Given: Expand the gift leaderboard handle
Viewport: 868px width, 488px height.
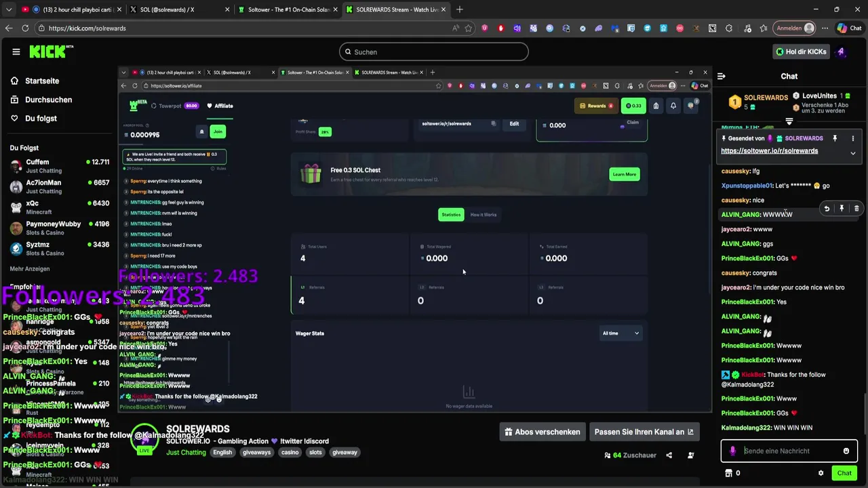Looking at the screenshot, I should click(789, 121).
